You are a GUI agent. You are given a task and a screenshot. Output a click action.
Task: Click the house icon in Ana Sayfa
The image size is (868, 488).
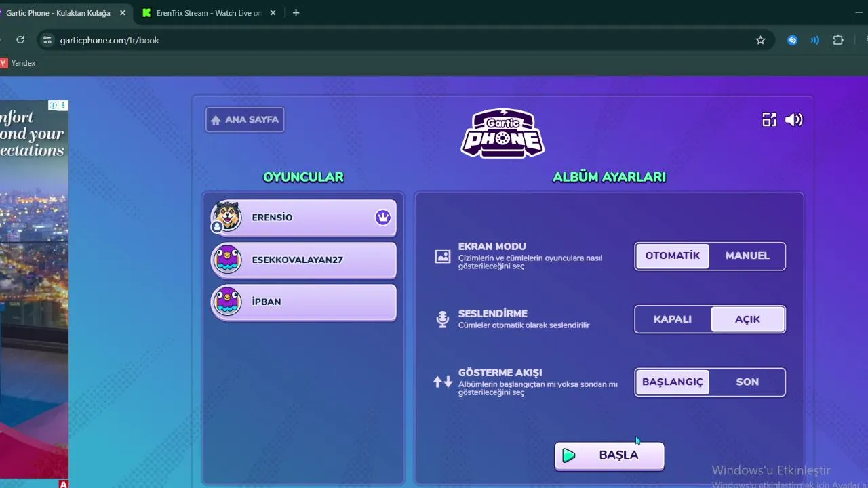(216, 120)
